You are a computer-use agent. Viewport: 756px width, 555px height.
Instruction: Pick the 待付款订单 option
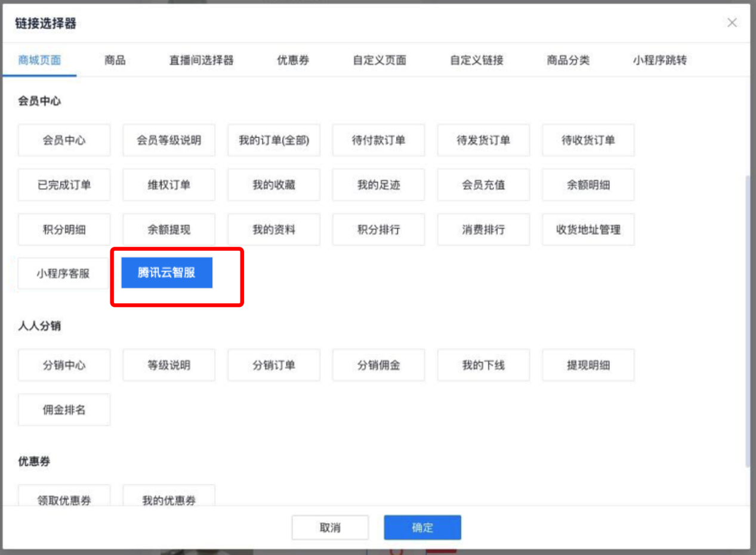coord(378,140)
